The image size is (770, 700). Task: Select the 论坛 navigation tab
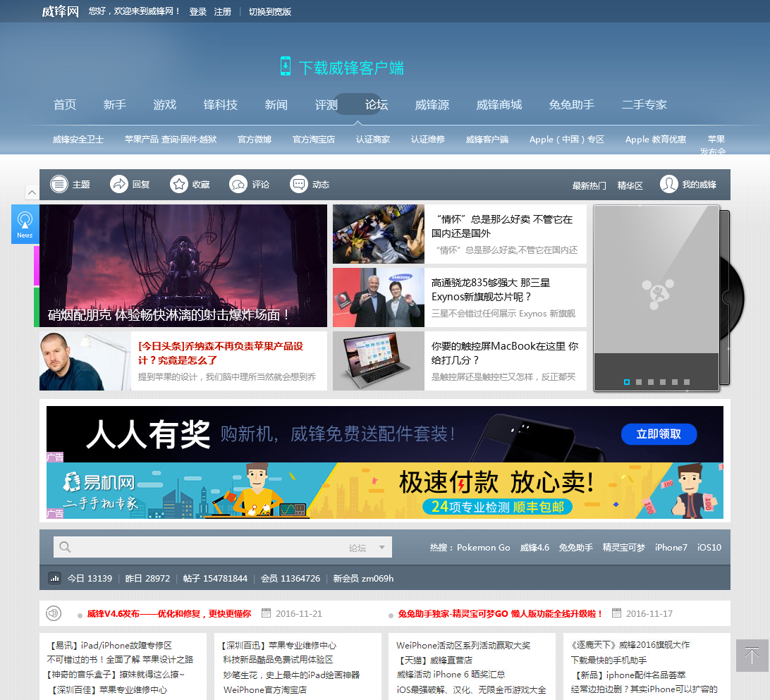pyautogui.click(x=376, y=104)
